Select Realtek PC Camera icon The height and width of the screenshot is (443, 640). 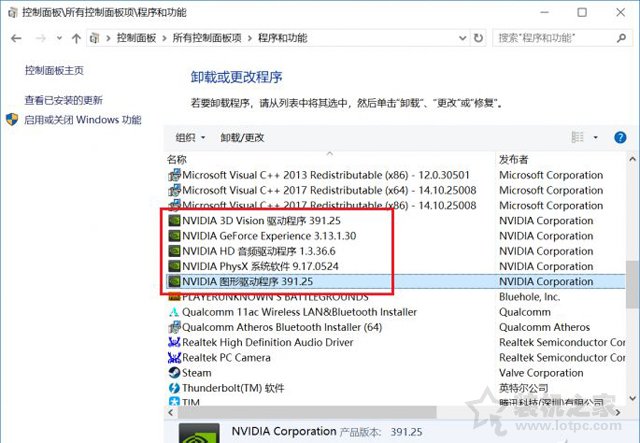174,358
